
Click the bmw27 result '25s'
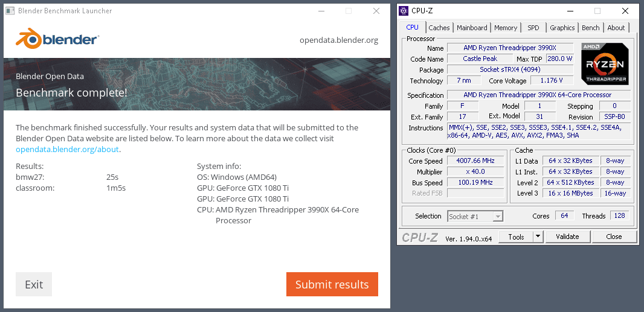pyautogui.click(x=112, y=177)
